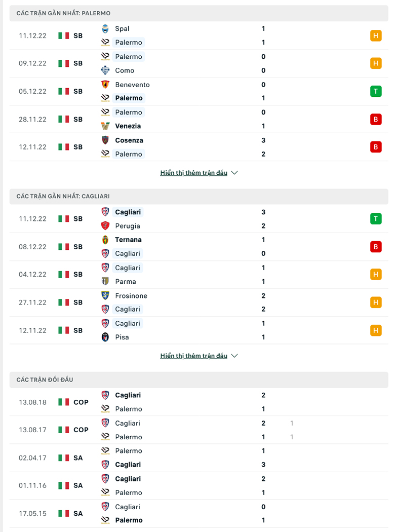Click chevron arrow beside Palermo show-more link
Image resolution: width=395 pixels, height=532 pixels.
[x=234, y=173]
